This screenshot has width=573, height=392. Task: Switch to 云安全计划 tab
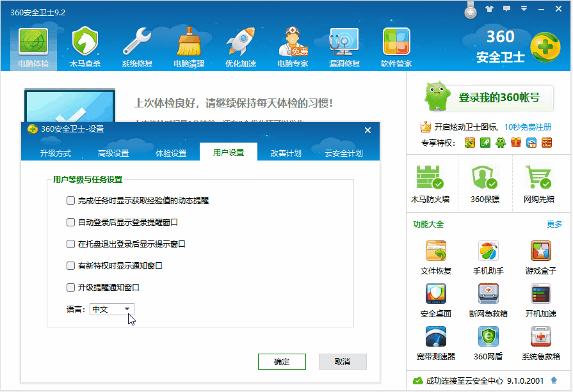(344, 153)
